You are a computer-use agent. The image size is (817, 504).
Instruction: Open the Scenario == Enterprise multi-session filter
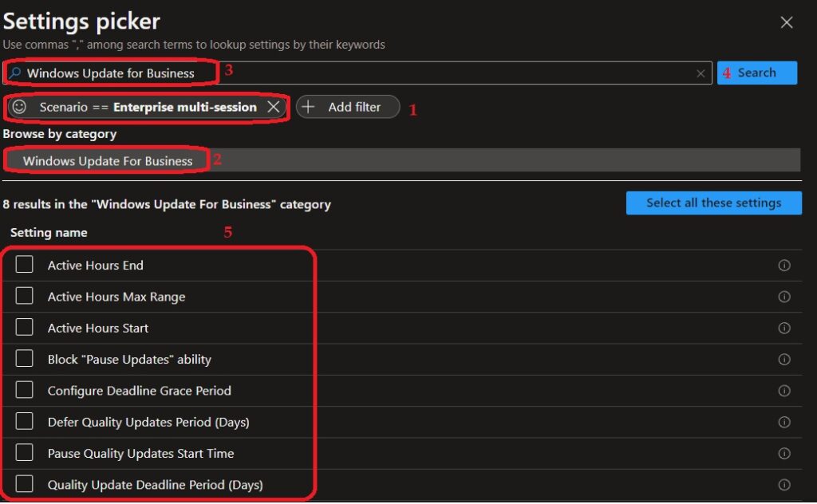tap(148, 107)
